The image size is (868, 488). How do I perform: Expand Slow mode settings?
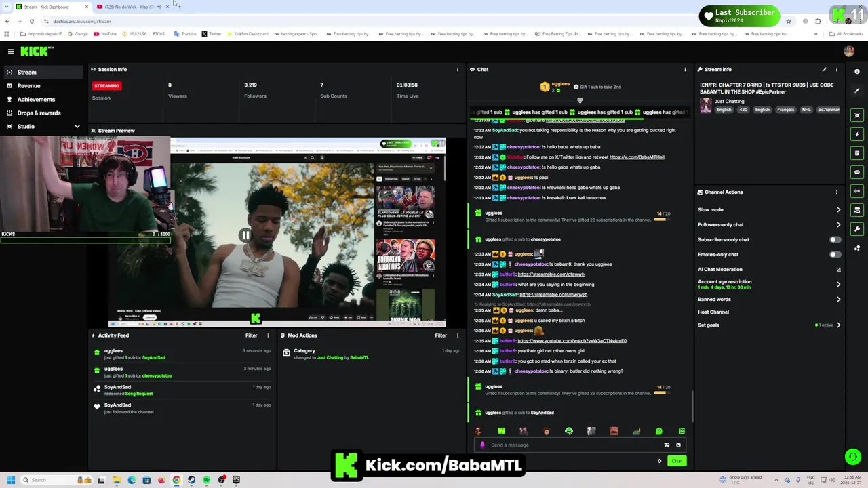coord(838,210)
